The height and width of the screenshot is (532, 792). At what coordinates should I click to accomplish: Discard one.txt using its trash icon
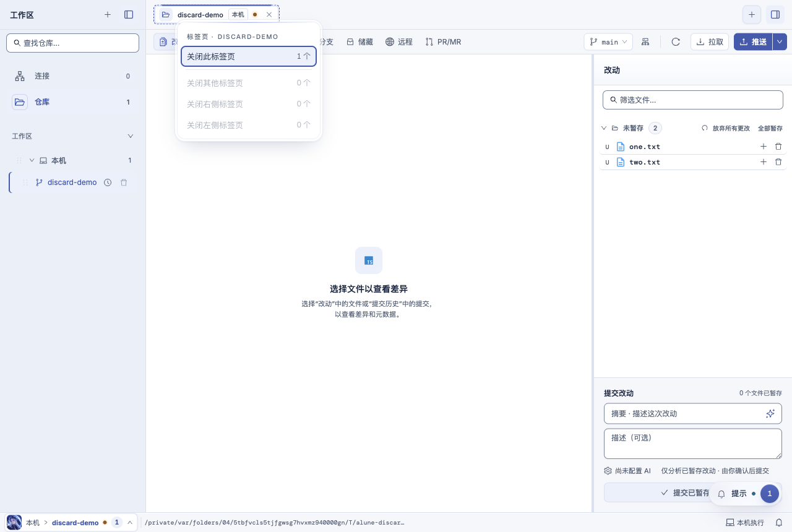coord(778,147)
